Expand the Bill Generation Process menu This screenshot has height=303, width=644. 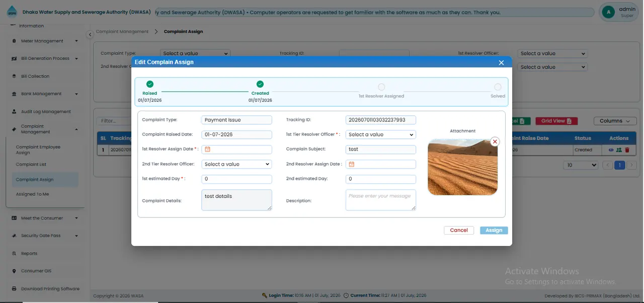tap(76, 59)
